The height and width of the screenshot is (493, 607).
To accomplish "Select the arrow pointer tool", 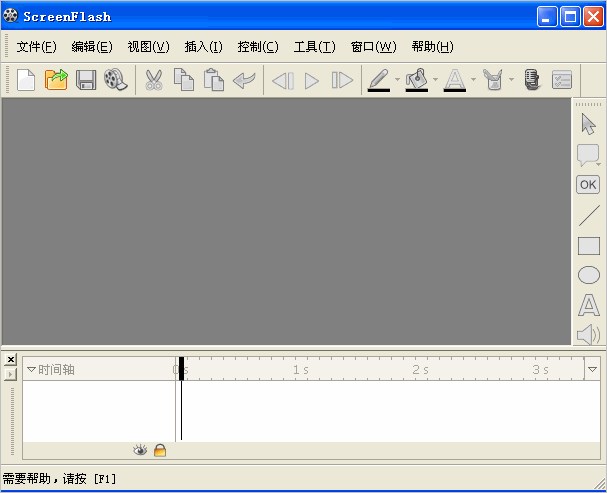I will 588,124.
